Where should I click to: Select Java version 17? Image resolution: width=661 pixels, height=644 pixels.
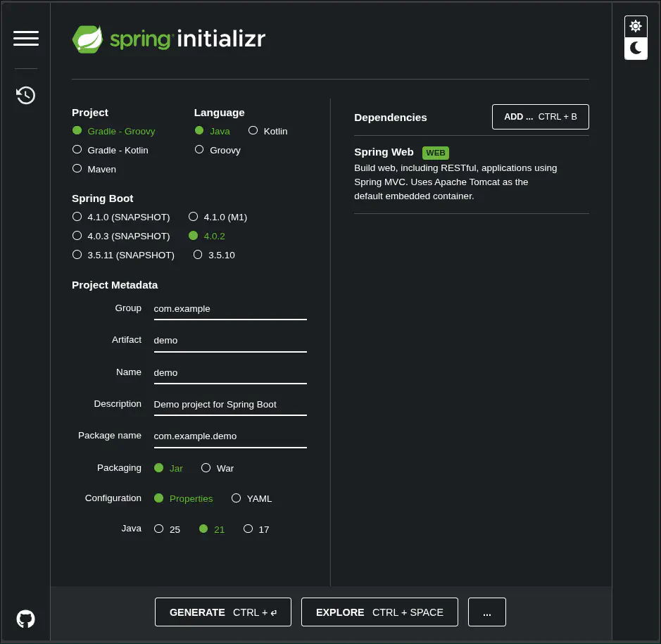pyautogui.click(x=256, y=529)
